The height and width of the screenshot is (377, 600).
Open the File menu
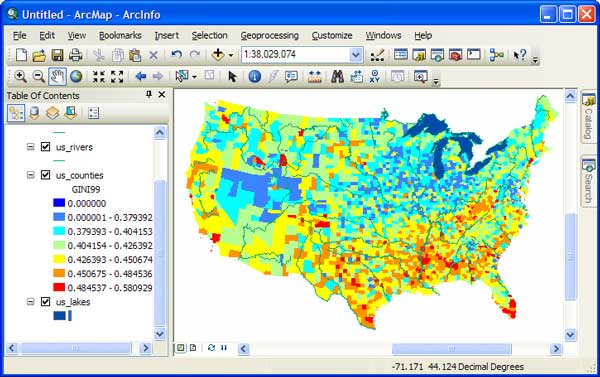click(x=20, y=36)
